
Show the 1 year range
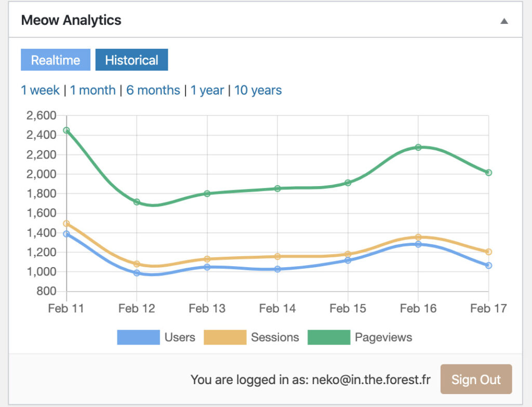(x=207, y=90)
